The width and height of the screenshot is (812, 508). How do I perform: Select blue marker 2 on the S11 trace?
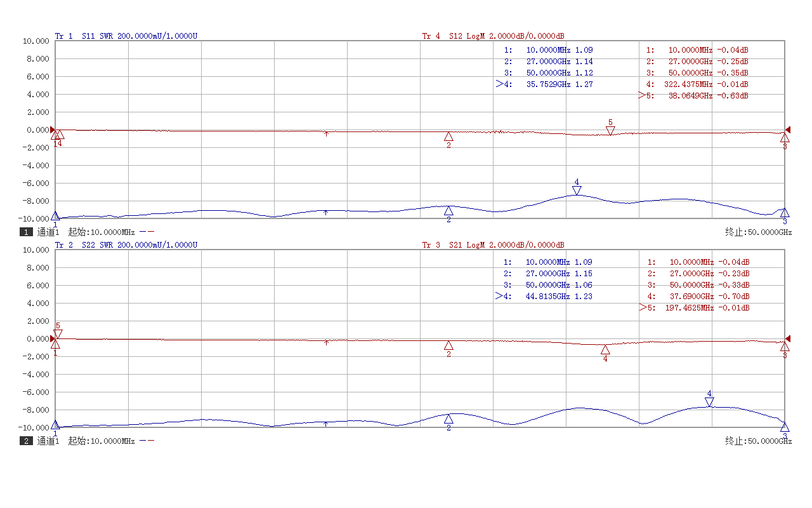point(449,211)
